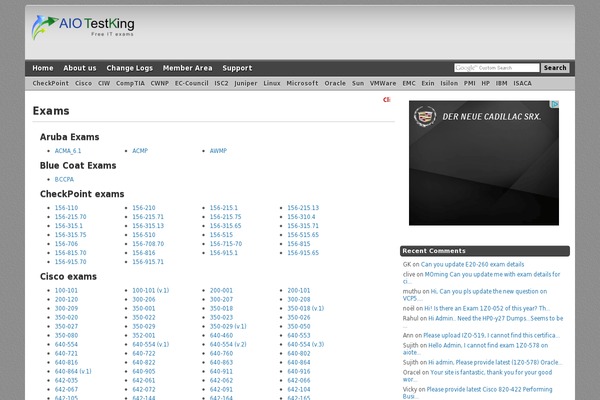Open noël's comment about Exam 1Z0-052
600x400 pixels.
coord(487,309)
